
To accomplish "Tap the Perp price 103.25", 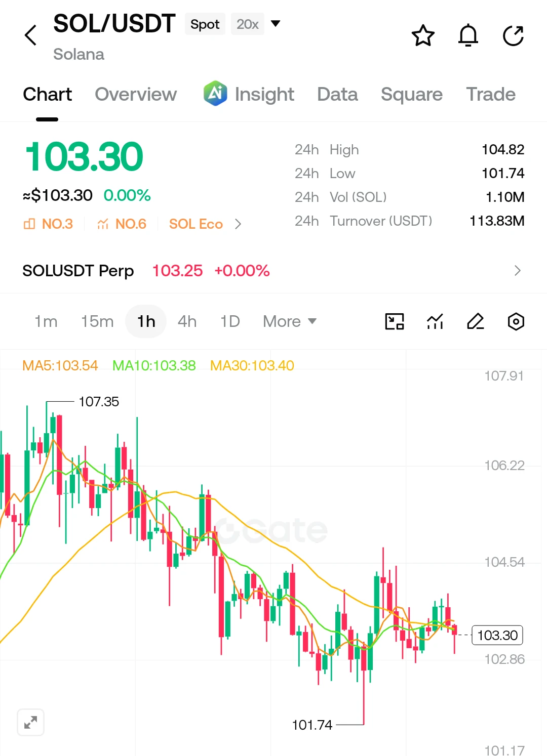I will tap(177, 271).
